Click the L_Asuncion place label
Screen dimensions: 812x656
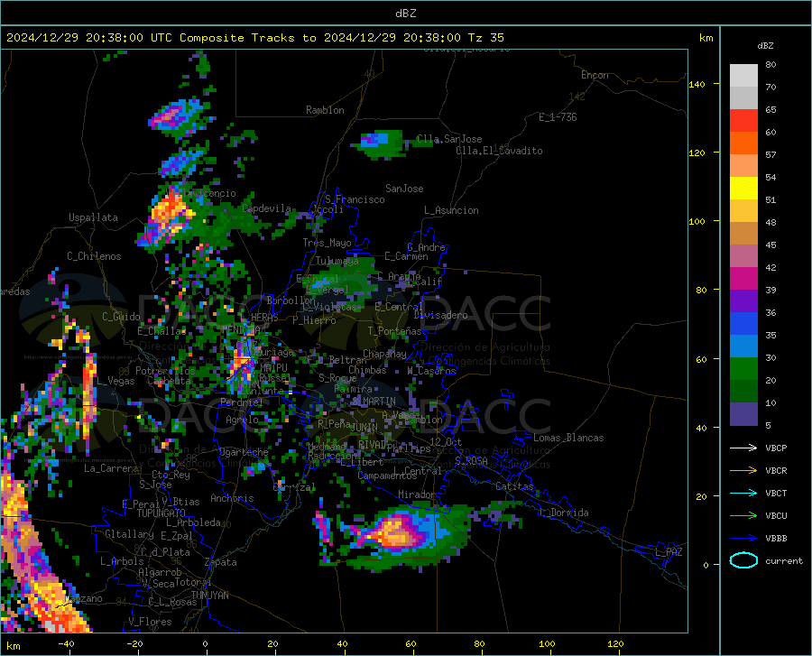point(451,210)
